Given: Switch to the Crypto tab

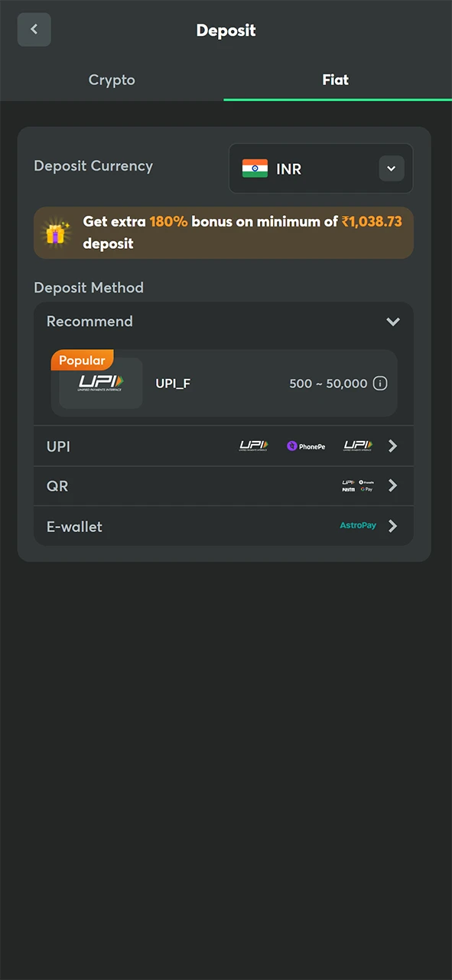Looking at the screenshot, I should click(x=112, y=80).
